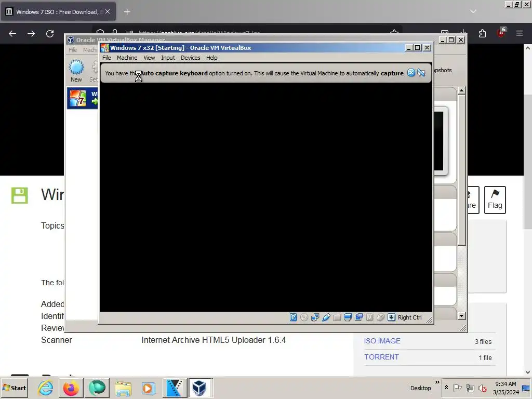Open the green globe browser taskbar icon

tap(97, 388)
